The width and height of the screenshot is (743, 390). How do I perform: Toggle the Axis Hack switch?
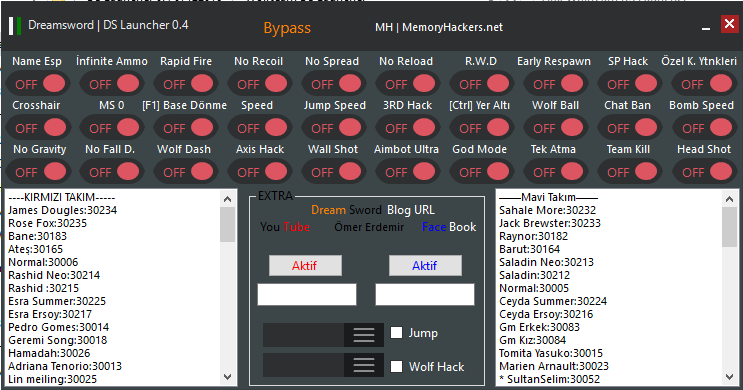pyautogui.click(x=260, y=172)
